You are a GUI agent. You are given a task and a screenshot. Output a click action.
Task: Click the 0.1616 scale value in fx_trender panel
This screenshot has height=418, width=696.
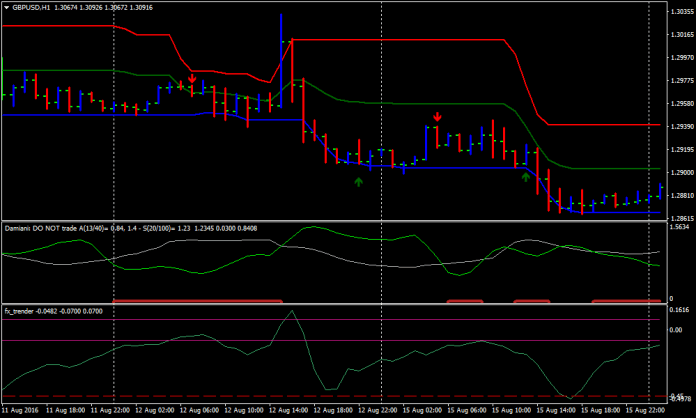pyautogui.click(x=679, y=313)
